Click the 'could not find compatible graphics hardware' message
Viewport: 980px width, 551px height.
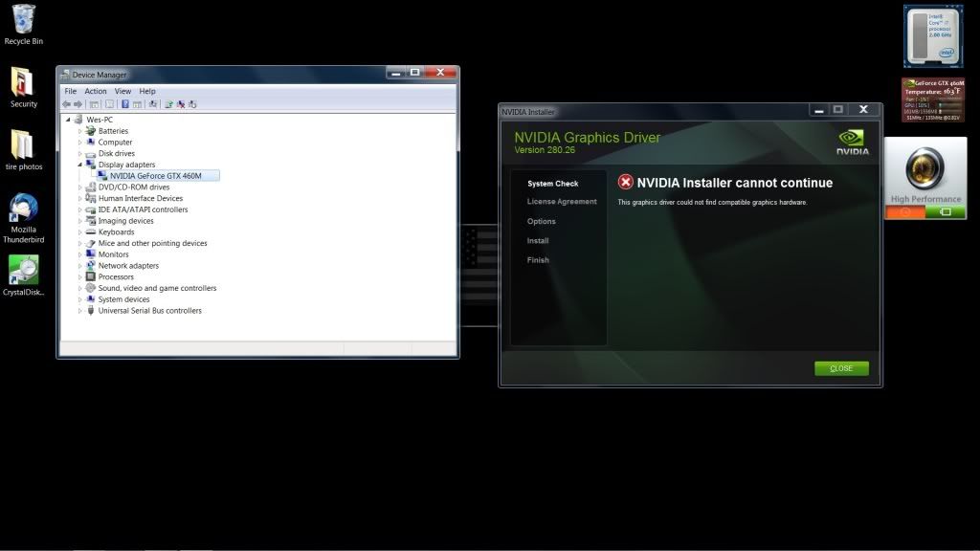pos(712,202)
